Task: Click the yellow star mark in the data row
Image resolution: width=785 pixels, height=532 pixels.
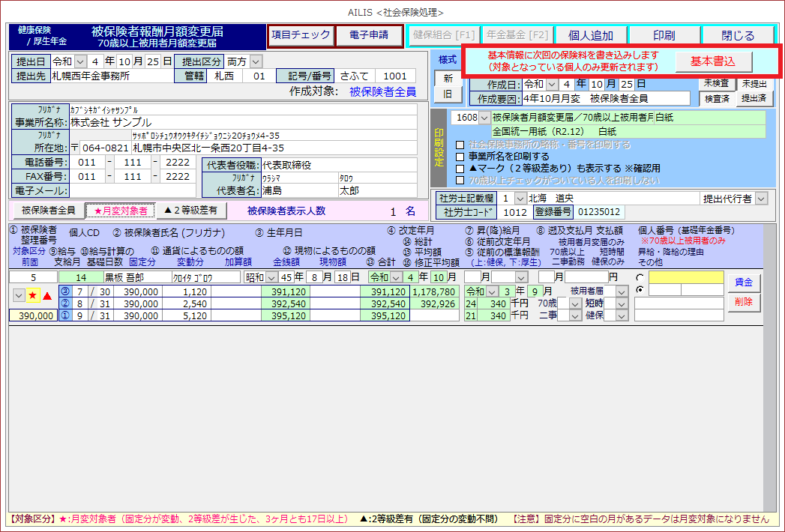Action: coord(33,296)
